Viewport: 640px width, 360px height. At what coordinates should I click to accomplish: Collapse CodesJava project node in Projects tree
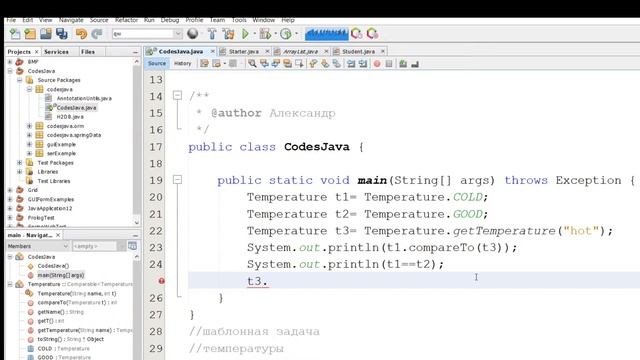coord(10,71)
